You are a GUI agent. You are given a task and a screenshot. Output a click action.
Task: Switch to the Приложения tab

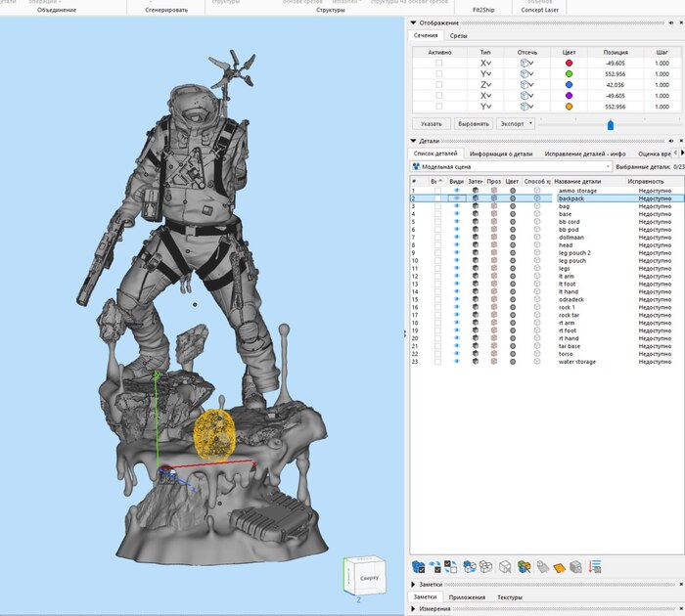467,597
